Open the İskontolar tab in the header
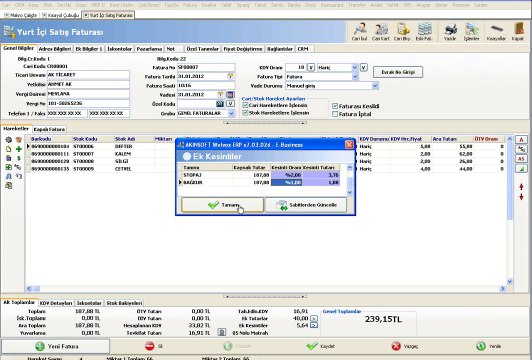This screenshot has height=360, width=532. (x=119, y=49)
